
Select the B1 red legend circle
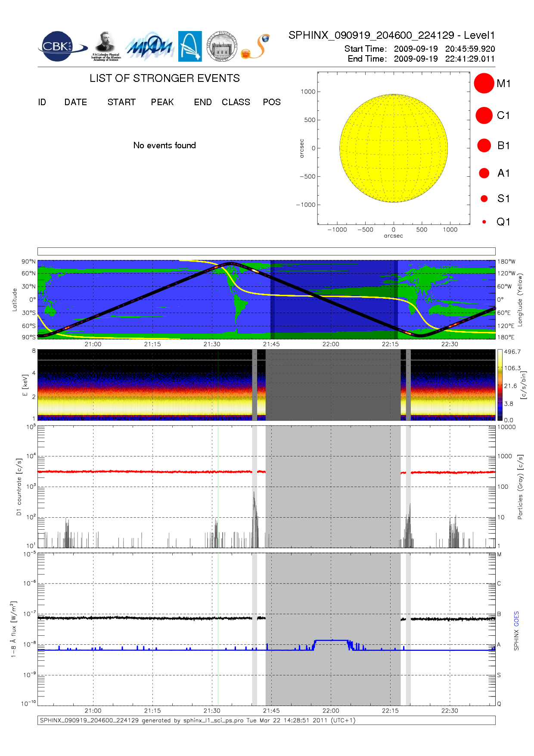coord(484,146)
